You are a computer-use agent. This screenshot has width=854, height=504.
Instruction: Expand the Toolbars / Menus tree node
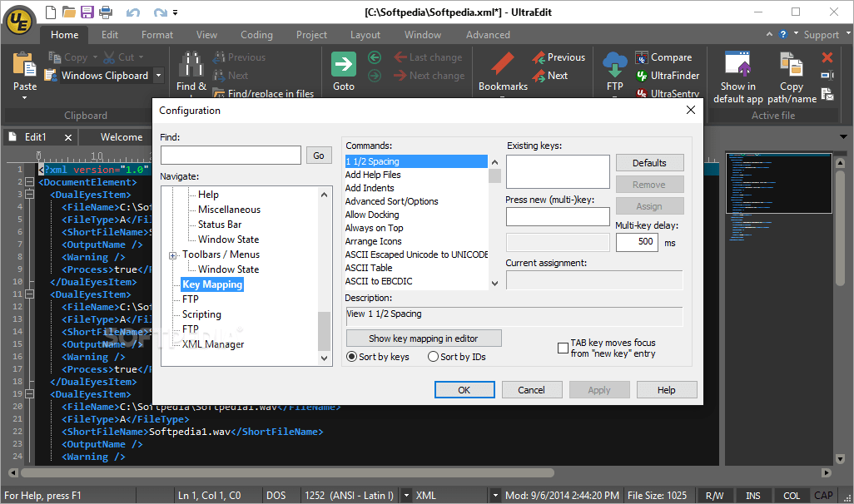click(172, 255)
